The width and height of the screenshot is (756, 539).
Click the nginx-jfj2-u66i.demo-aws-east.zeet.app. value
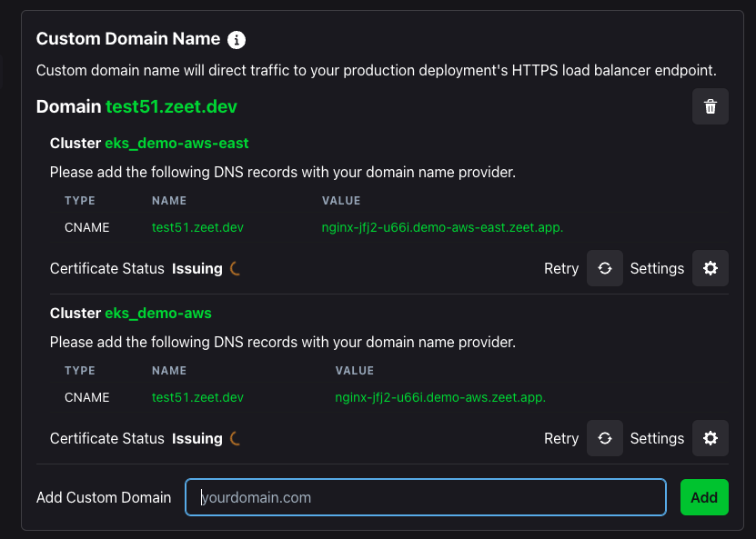pyautogui.click(x=442, y=227)
